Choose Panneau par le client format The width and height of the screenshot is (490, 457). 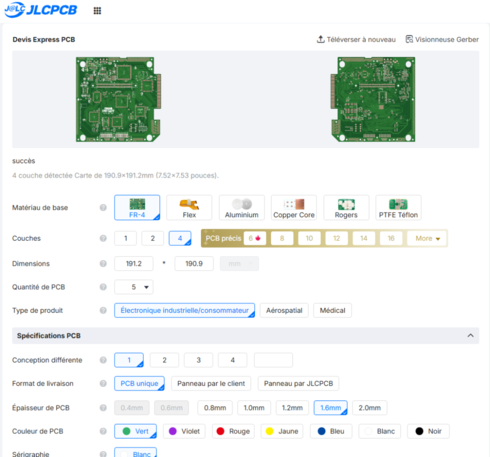pyautogui.click(x=211, y=383)
